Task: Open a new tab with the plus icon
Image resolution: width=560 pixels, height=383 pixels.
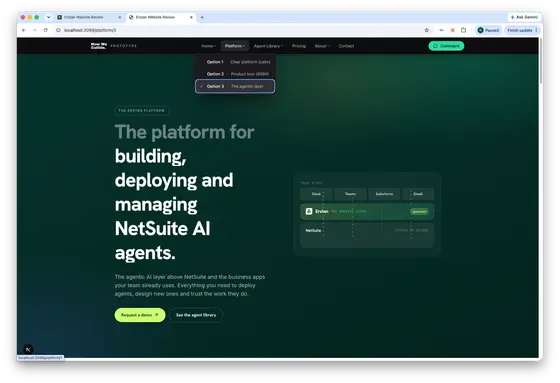Action: (x=202, y=17)
